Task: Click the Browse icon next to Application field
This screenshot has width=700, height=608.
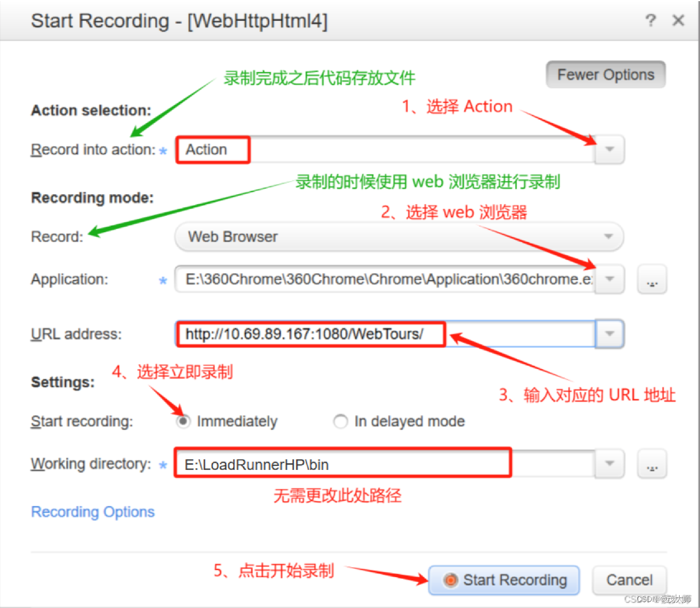Action: click(x=652, y=280)
